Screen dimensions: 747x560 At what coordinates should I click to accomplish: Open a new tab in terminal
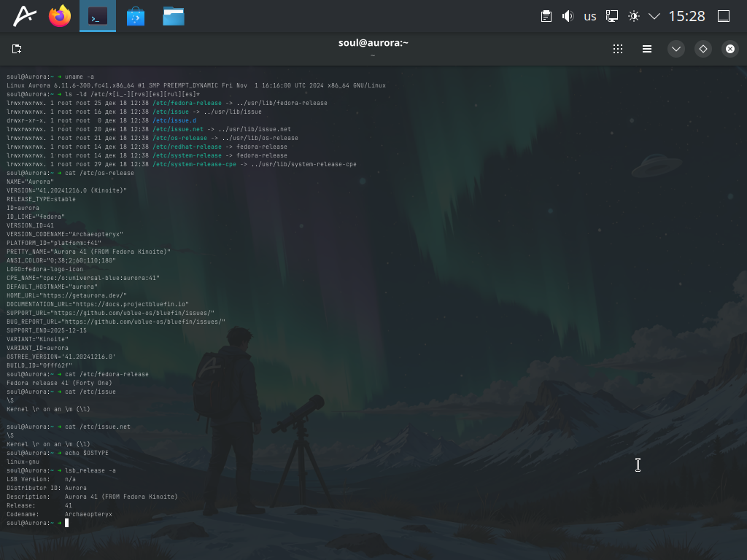click(17, 49)
